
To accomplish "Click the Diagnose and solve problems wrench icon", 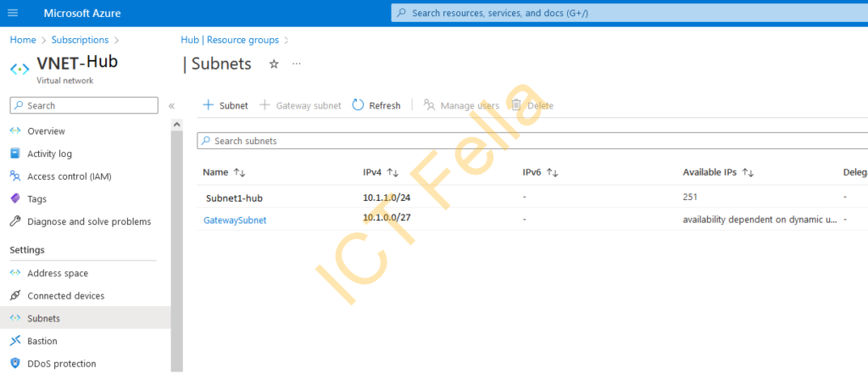I will (15, 221).
